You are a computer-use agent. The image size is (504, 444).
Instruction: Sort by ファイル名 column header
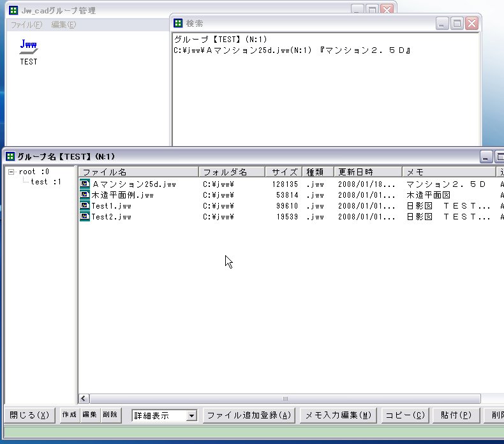(138, 172)
